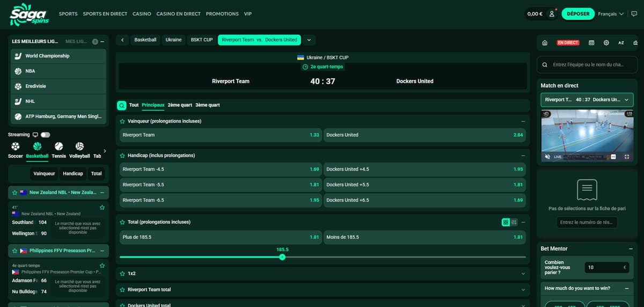
Task: Collapse the New Zealand NBL league group
Action: click(x=102, y=192)
